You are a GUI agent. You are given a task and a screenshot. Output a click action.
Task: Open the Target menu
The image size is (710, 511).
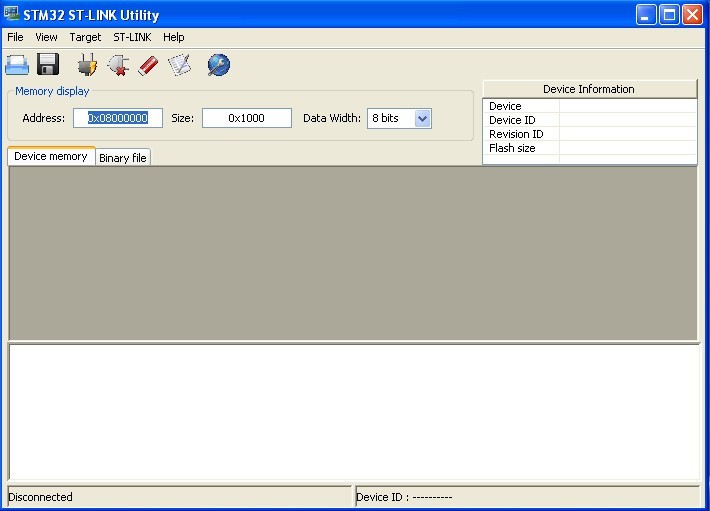[x=85, y=37]
